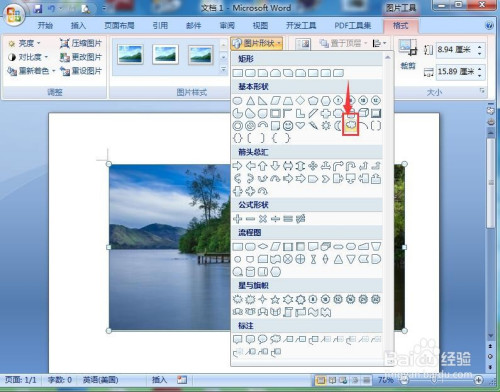Screen dimensions: 500x392
Task: Choose the five-point star shape
Action: pos(275,299)
